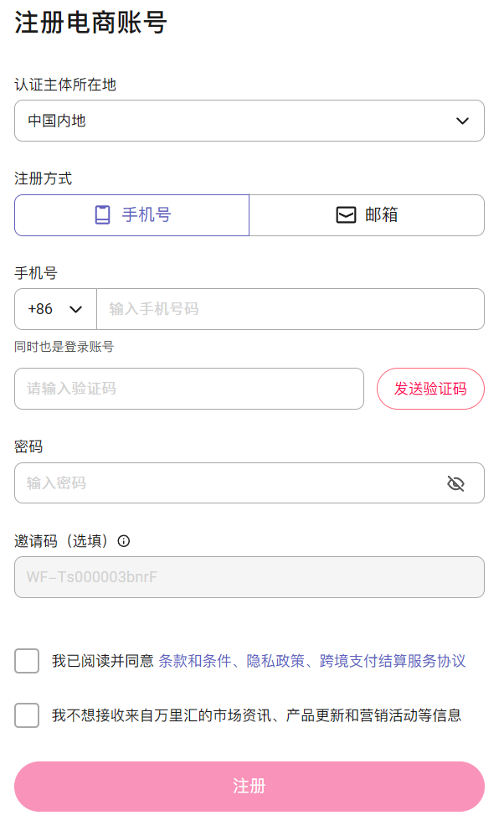Toggle password visibility eye icon

[455, 483]
